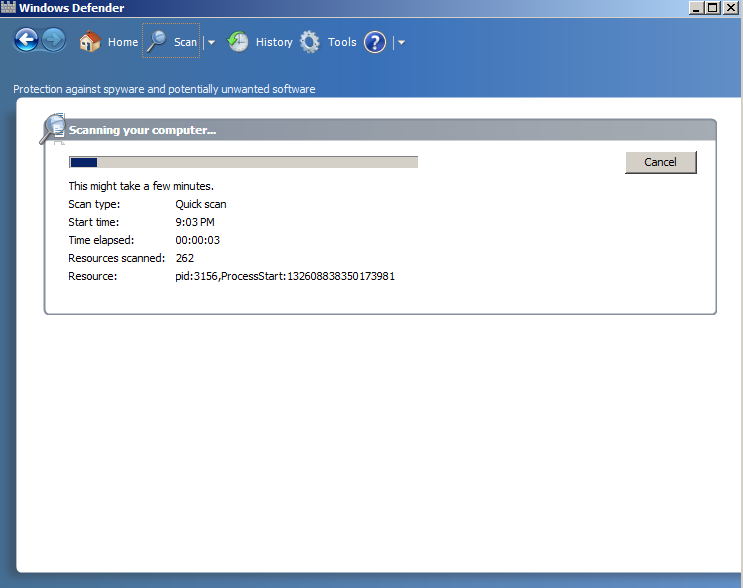Click the scanning magnifier icon in panel header
Viewport: 743px width, 588px height.
[52, 129]
